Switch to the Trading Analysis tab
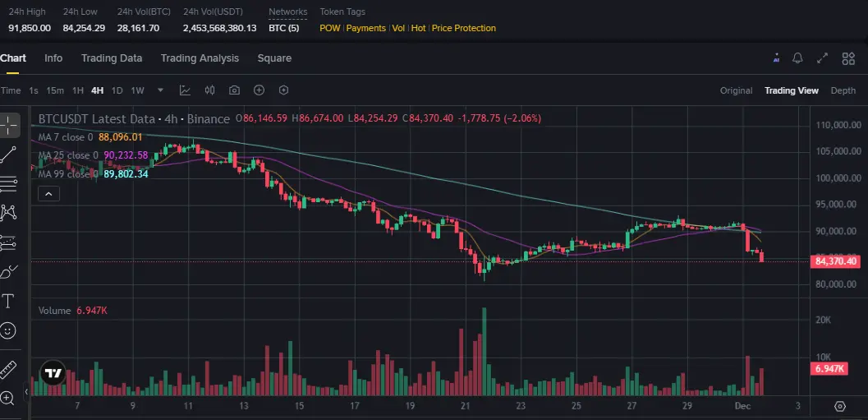Viewport: 868px width, 420px height. pos(200,58)
